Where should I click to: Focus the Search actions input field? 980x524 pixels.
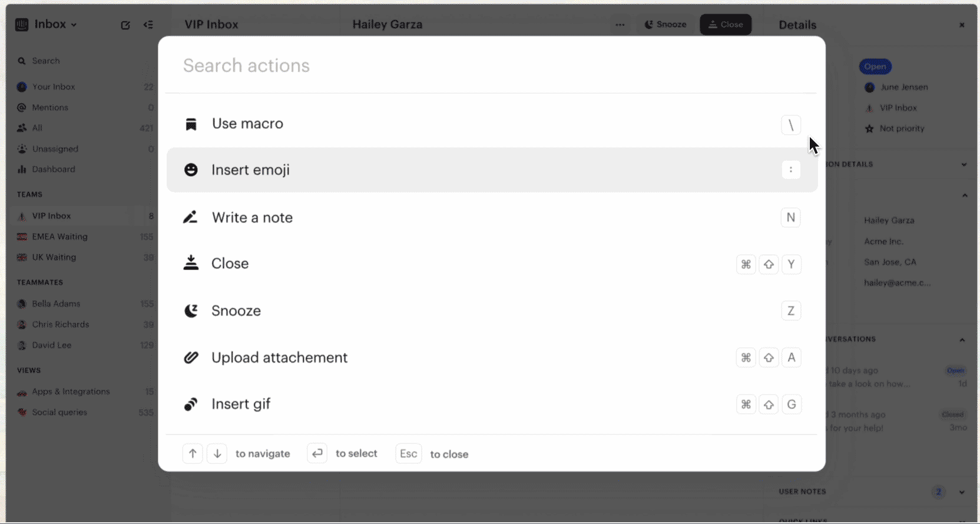coord(492,65)
